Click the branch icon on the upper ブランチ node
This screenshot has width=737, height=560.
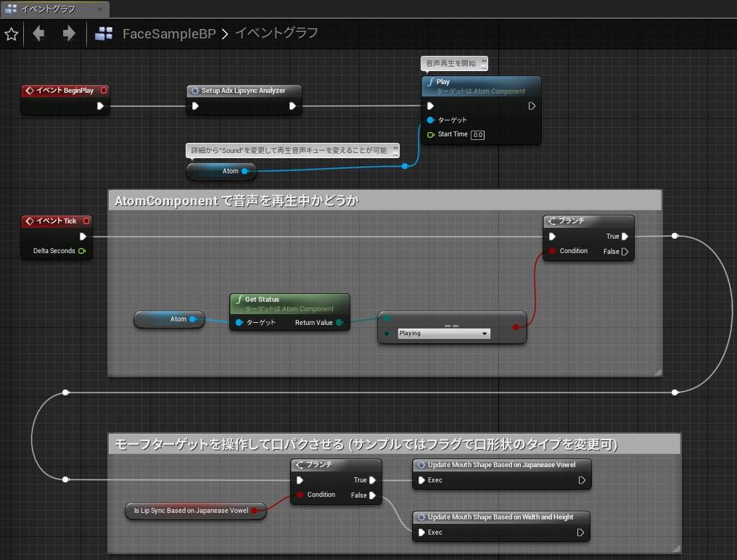[553, 221]
